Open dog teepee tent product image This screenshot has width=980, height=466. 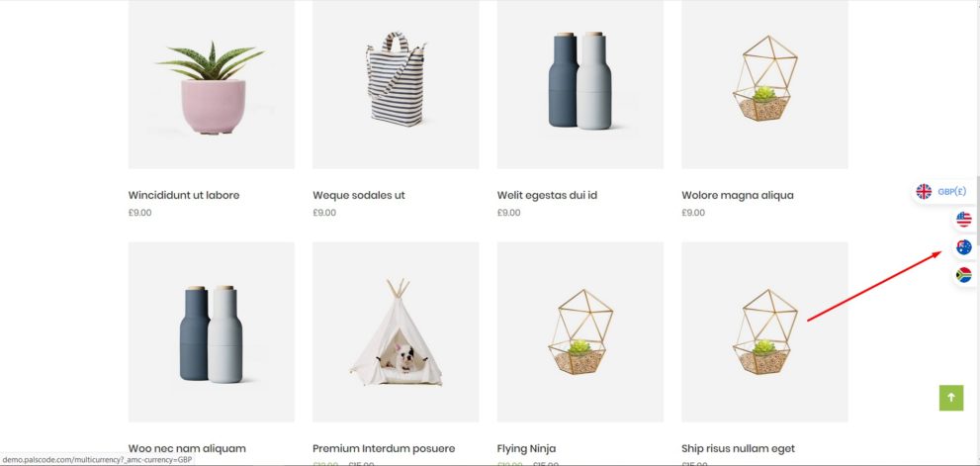click(x=396, y=332)
